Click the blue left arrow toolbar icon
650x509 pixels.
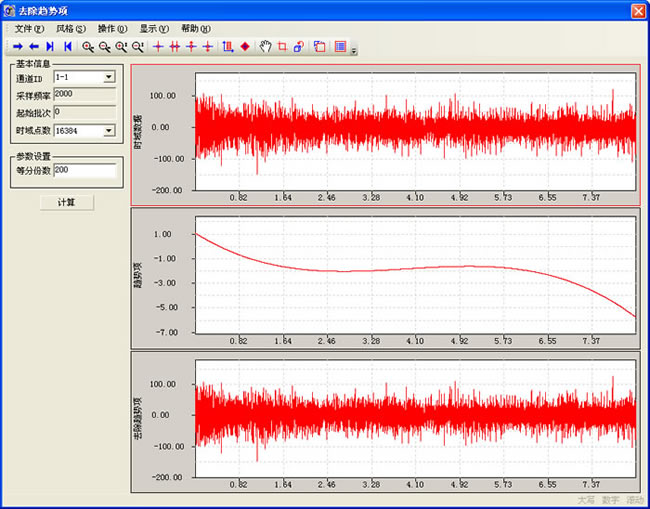coord(34,46)
